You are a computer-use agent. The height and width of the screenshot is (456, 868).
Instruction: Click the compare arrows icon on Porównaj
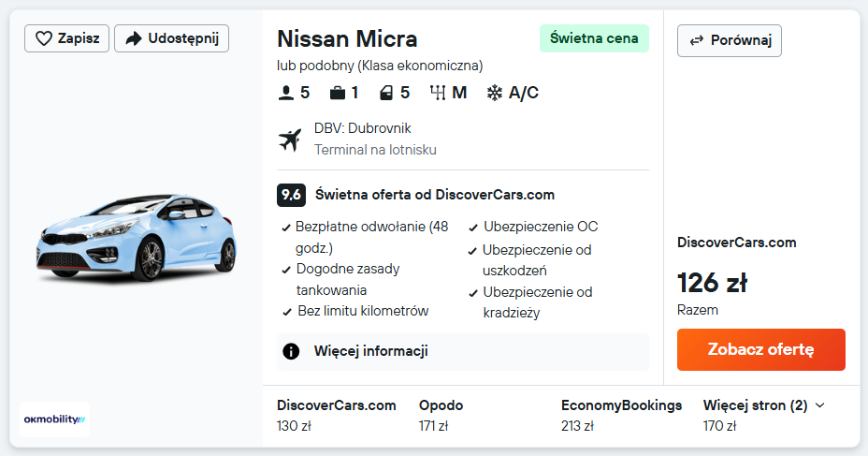(696, 40)
